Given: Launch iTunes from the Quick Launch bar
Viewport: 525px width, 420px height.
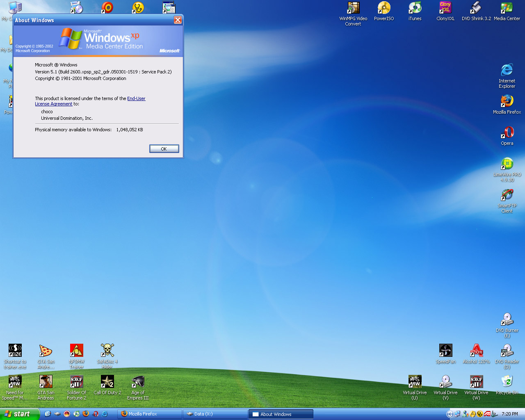Looking at the screenshot, I should point(76,414).
